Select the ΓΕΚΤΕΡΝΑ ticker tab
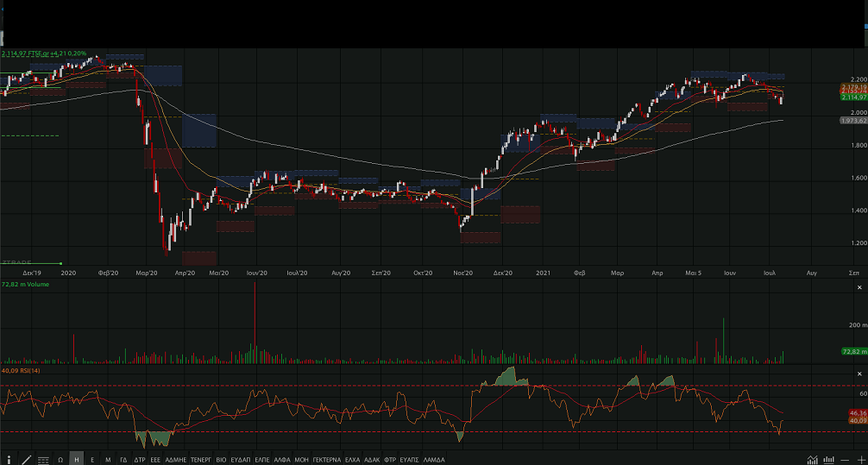 (326, 460)
